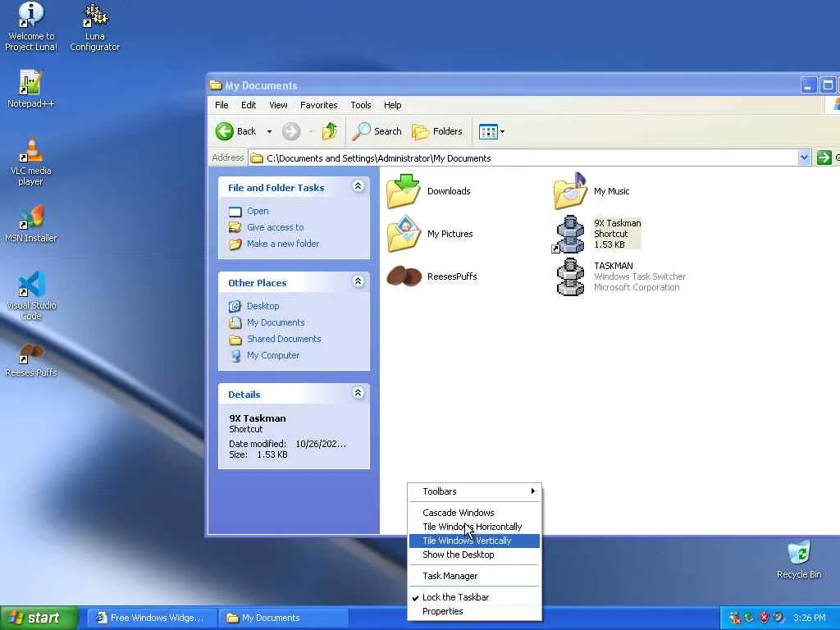Select the 9X Taskman shortcut file
The height and width of the screenshot is (630, 840).
tap(597, 234)
